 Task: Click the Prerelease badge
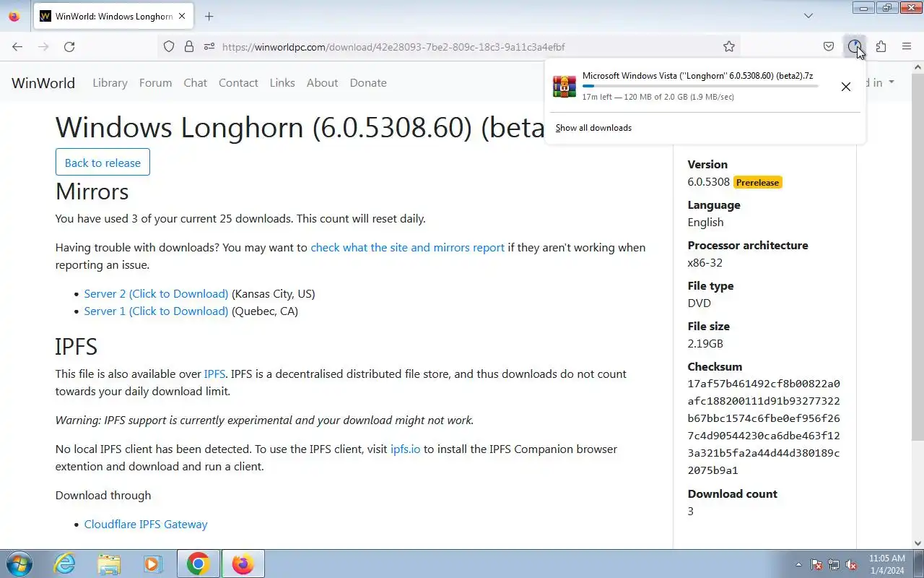[x=757, y=182]
